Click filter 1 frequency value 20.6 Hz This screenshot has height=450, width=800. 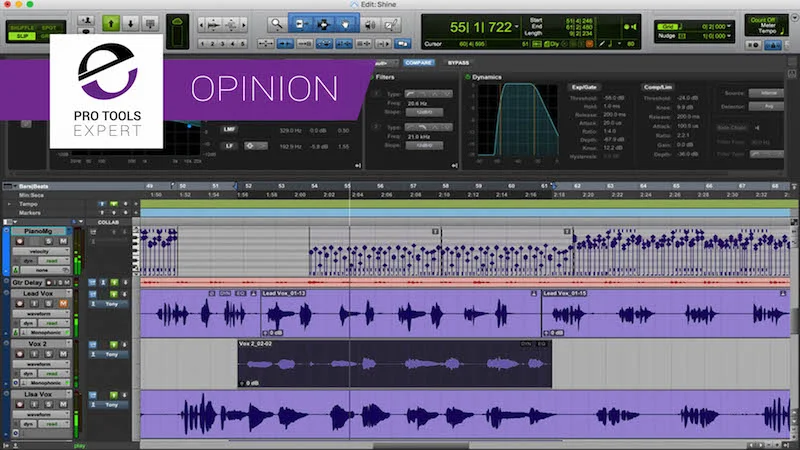pyautogui.click(x=417, y=103)
